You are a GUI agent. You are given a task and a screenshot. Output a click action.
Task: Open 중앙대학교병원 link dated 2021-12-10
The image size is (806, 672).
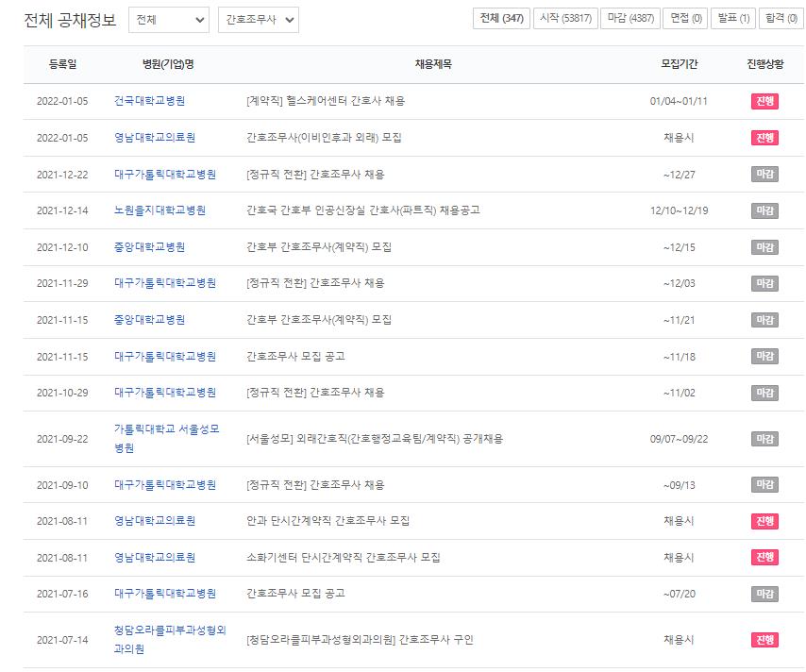pyautogui.click(x=149, y=246)
